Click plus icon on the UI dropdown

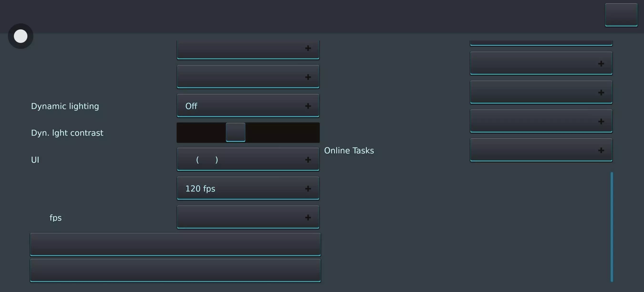tap(308, 160)
